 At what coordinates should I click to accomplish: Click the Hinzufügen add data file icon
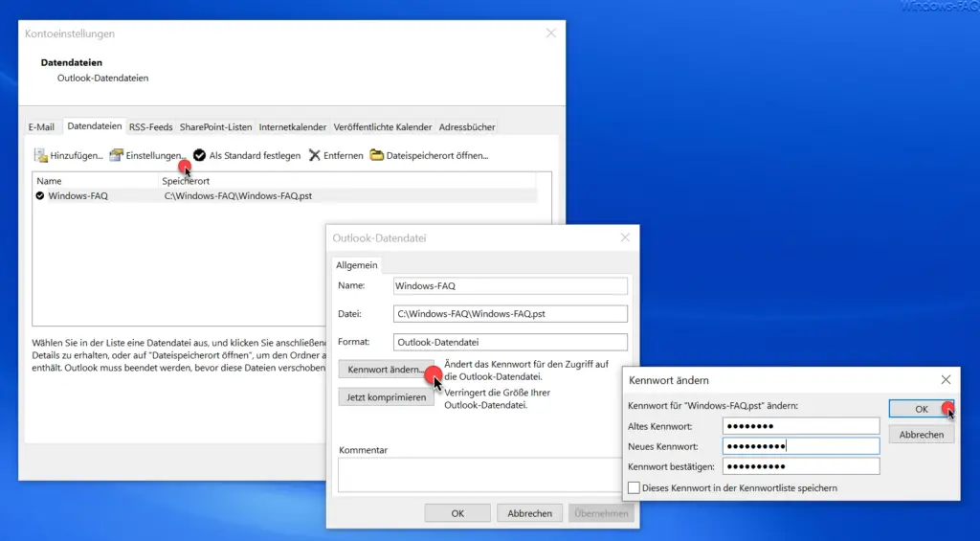pos(40,155)
